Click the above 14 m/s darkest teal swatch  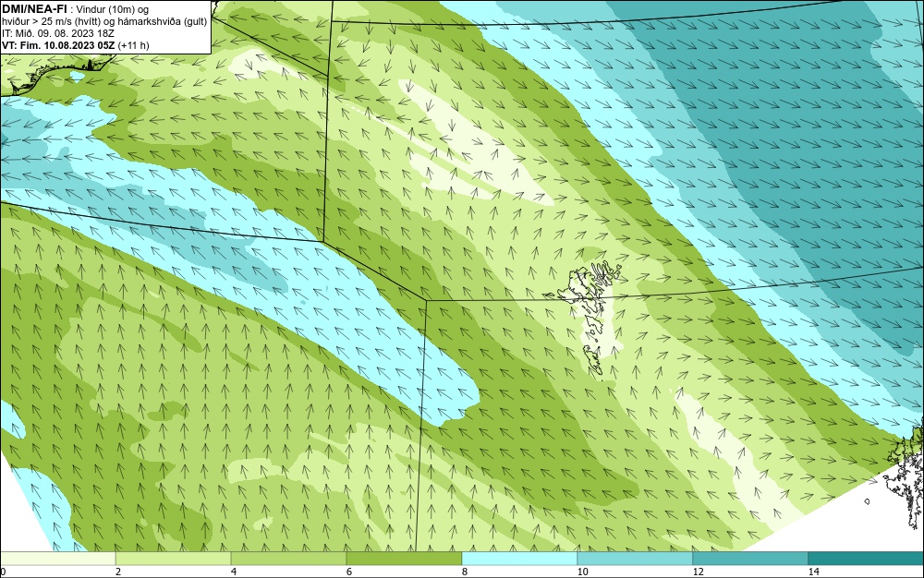click(867, 559)
